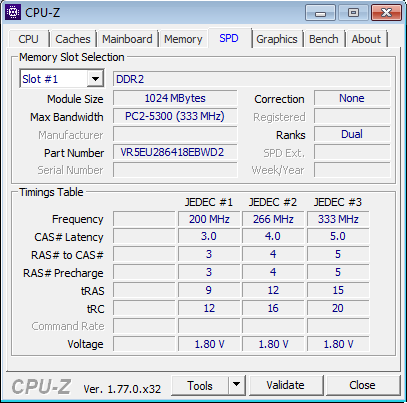
Task: Open the Slot #1 dropdown arrow
Action: (95, 79)
